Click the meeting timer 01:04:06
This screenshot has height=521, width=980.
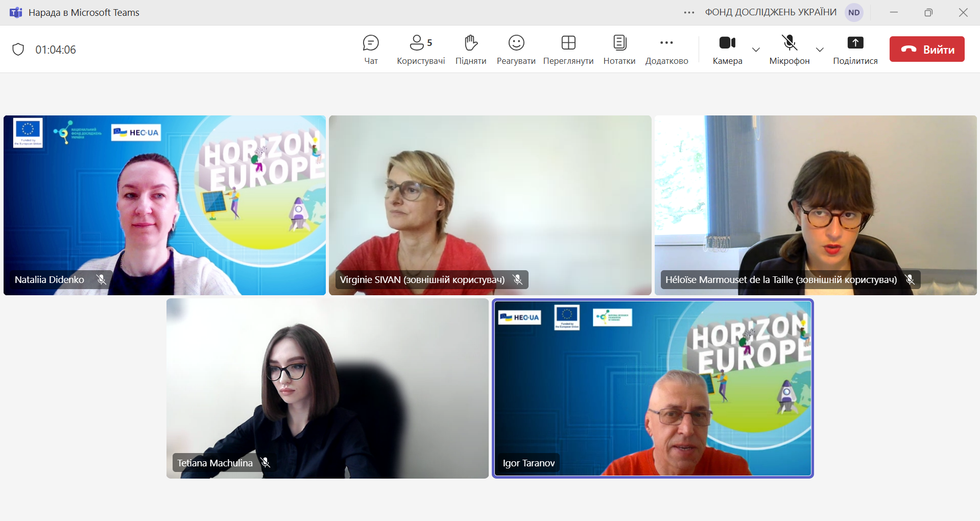coord(56,50)
